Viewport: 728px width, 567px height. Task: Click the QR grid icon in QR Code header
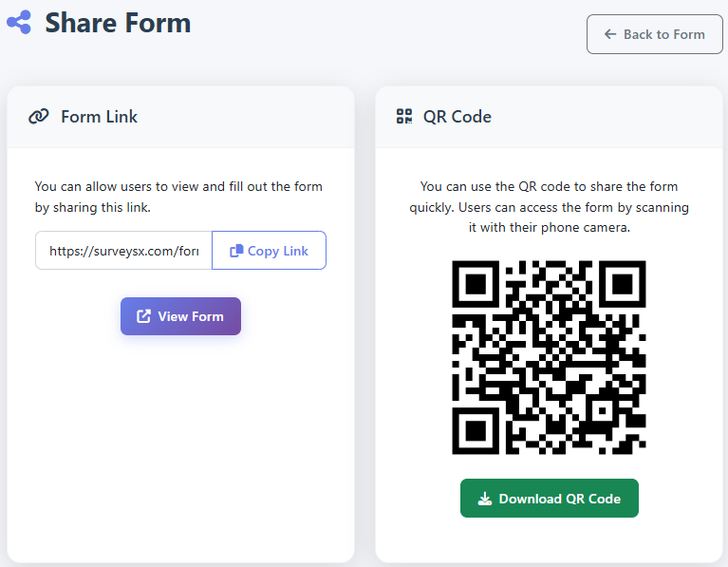(404, 117)
